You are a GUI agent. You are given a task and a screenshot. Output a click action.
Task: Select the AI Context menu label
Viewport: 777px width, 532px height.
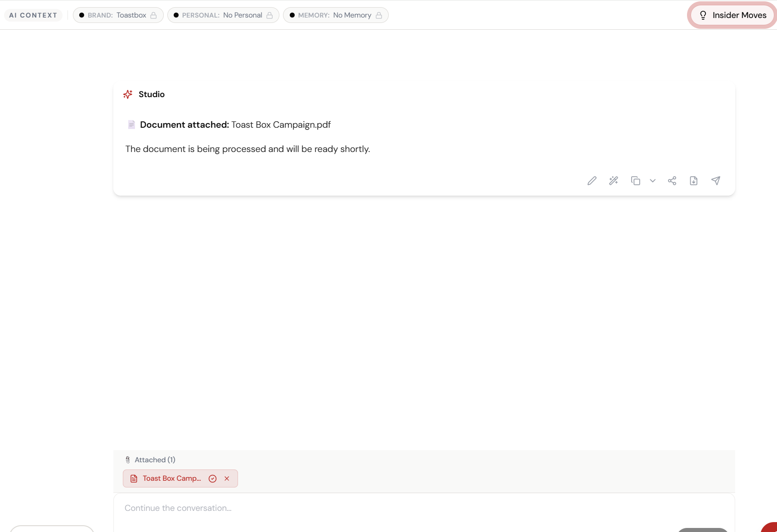[x=33, y=15]
